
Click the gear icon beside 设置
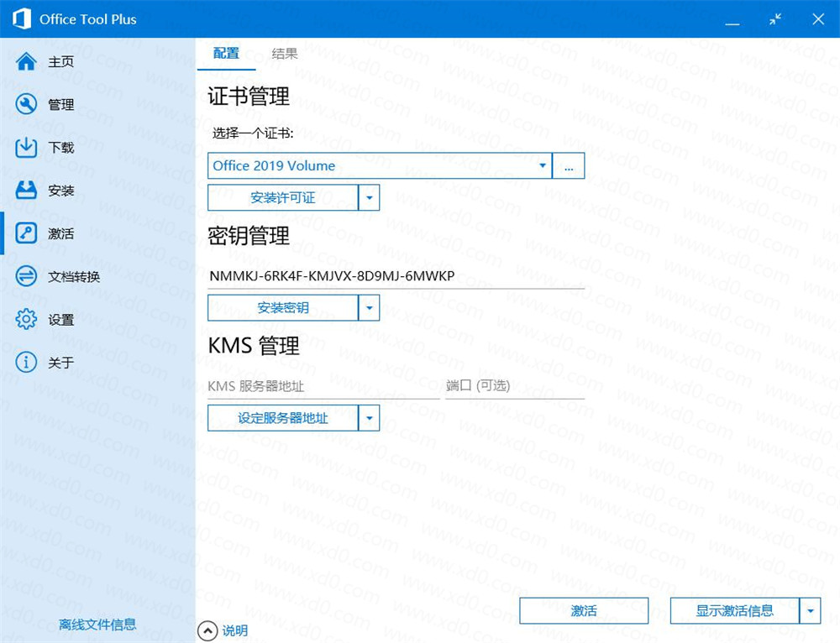[x=26, y=320]
